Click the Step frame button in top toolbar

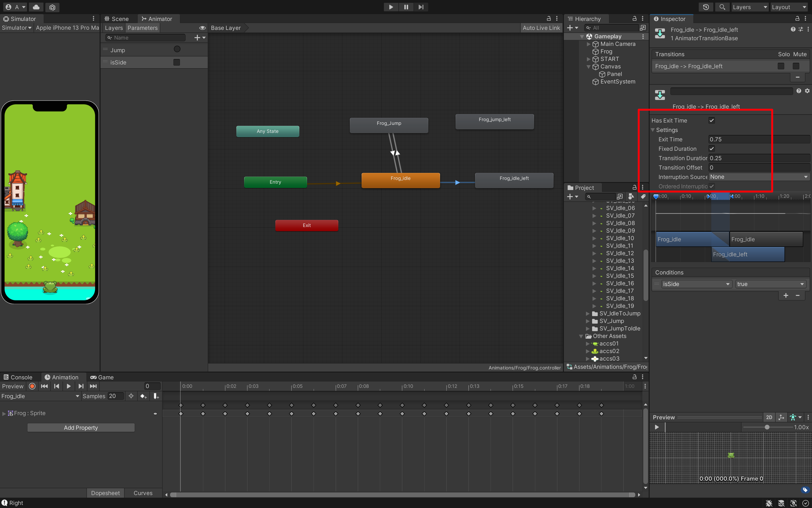(421, 7)
